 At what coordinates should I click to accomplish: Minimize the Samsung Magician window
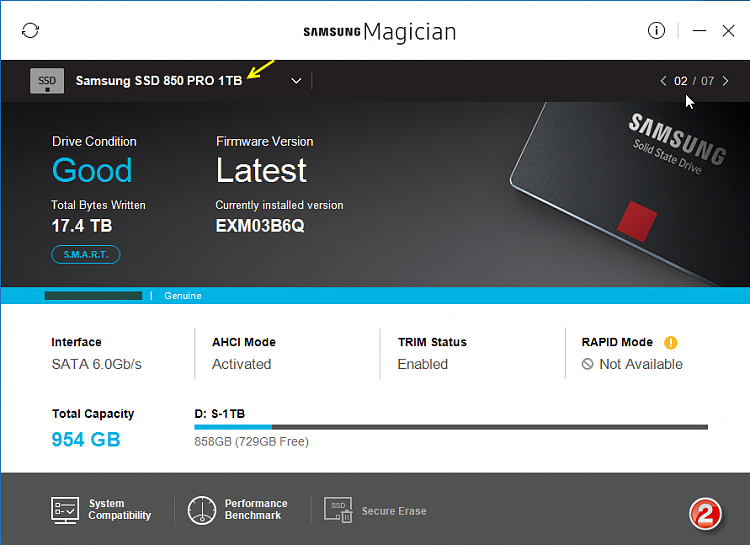click(699, 31)
